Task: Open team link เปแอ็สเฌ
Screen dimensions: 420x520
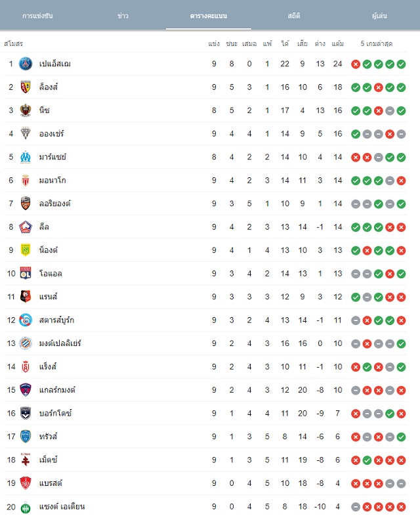Action: [x=55, y=64]
